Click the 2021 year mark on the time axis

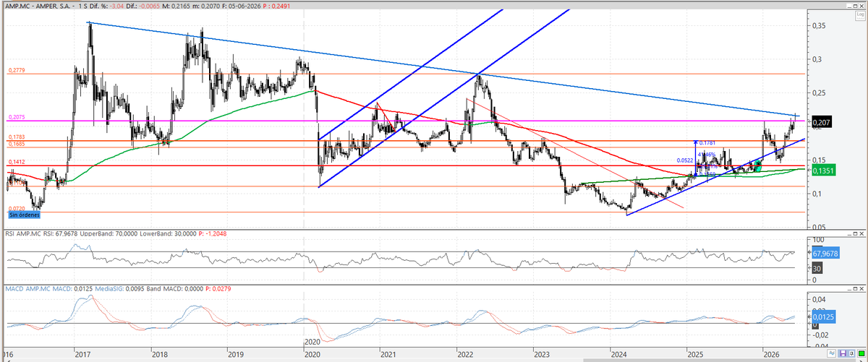(388, 354)
